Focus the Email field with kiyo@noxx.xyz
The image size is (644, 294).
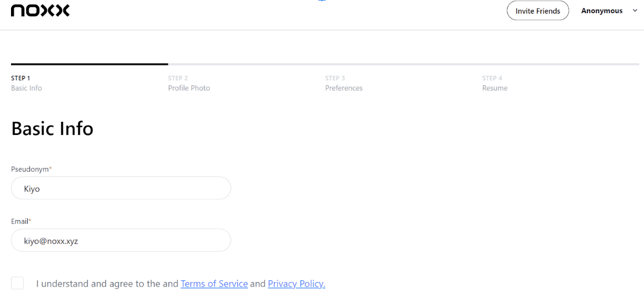pos(121,241)
